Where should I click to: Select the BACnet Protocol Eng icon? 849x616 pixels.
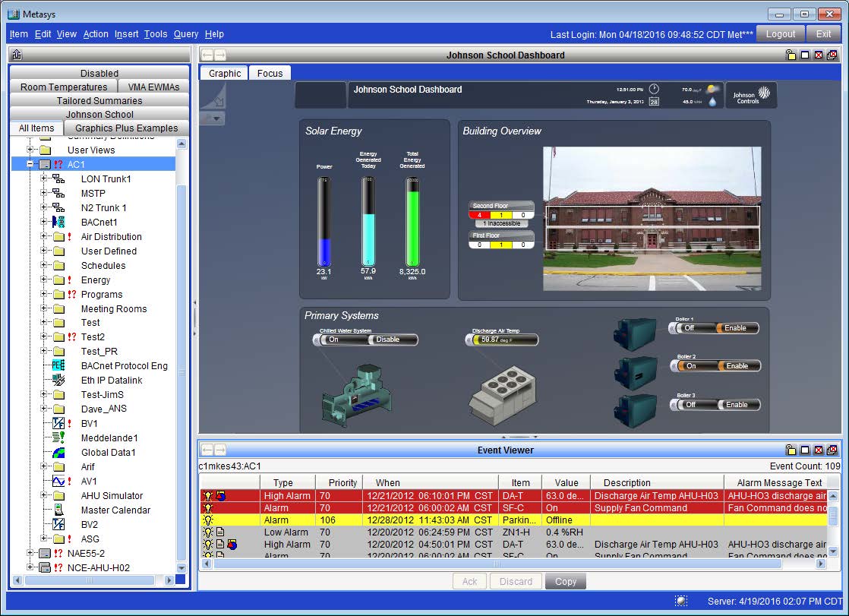coord(58,366)
